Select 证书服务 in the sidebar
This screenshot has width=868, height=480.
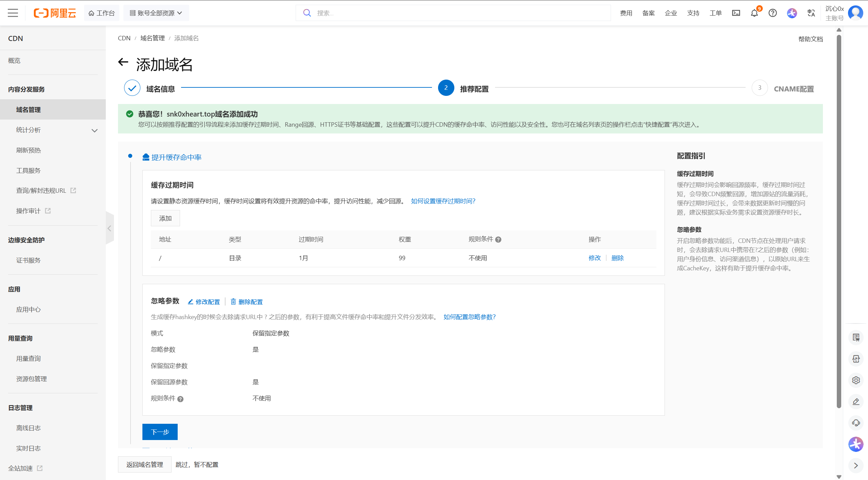click(28, 260)
